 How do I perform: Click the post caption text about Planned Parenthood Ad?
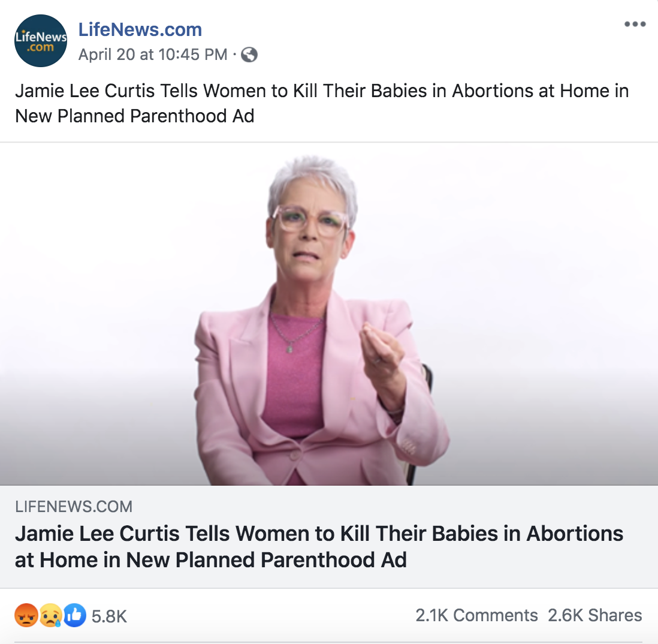coord(322,103)
